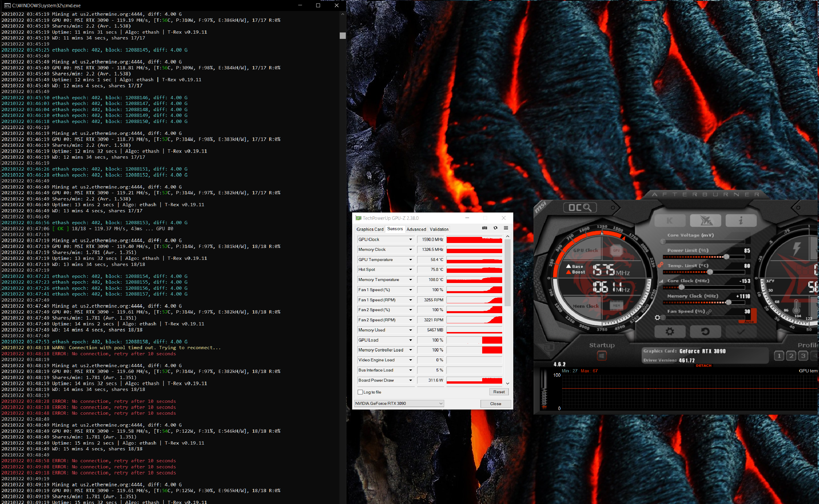Maximize the cmd.exe window

[x=318, y=5]
